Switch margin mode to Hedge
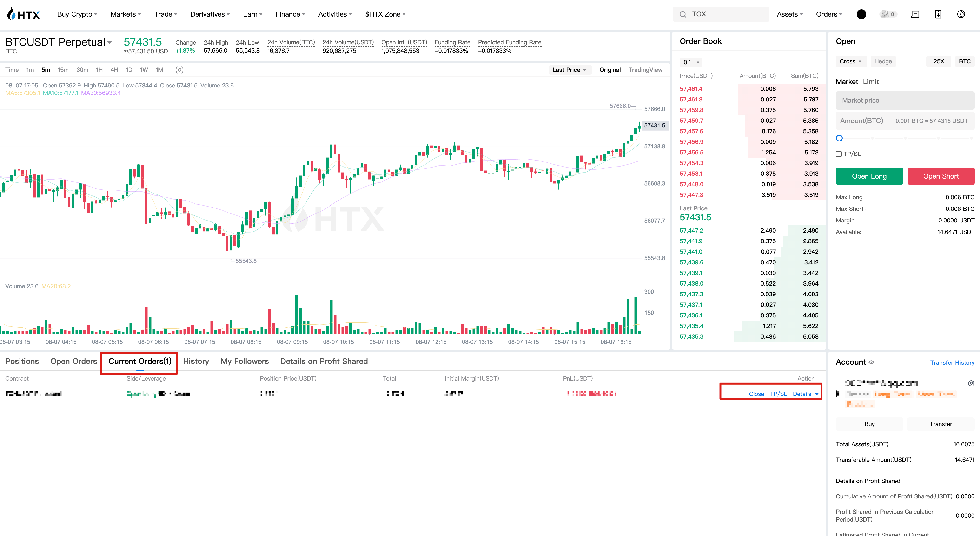Image resolution: width=980 pixels, height=536 pixels. coord(883,61)
